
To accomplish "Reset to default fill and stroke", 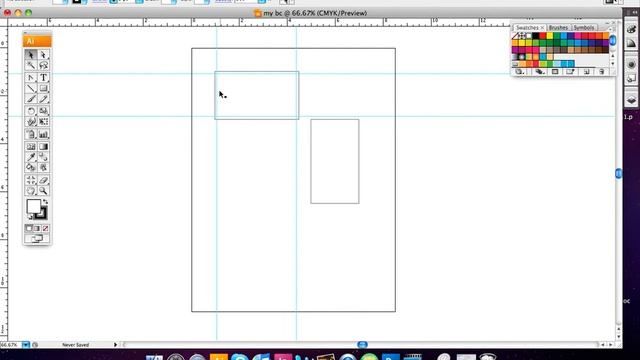I will [x=29, y=217].
